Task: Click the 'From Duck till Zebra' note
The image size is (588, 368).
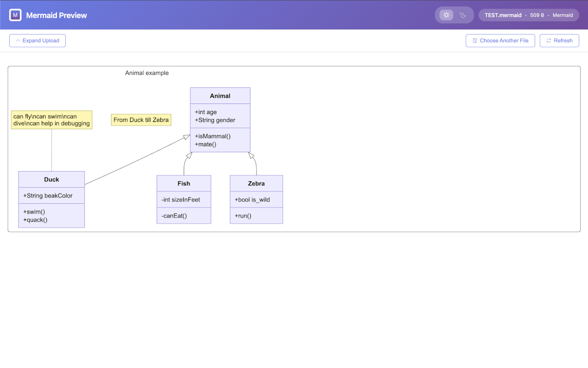Action: (141, 120)
